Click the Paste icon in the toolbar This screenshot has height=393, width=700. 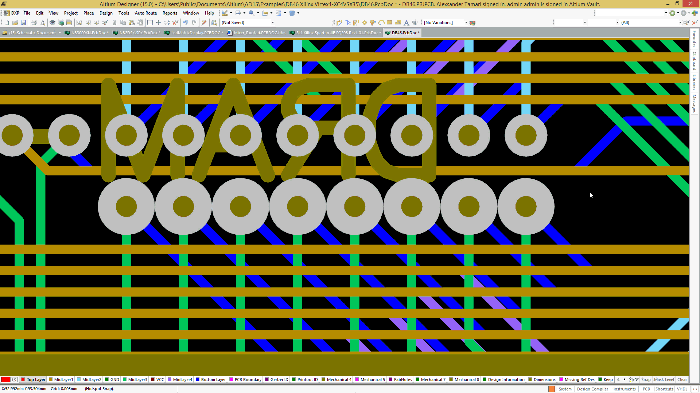(x=132, y=22)
